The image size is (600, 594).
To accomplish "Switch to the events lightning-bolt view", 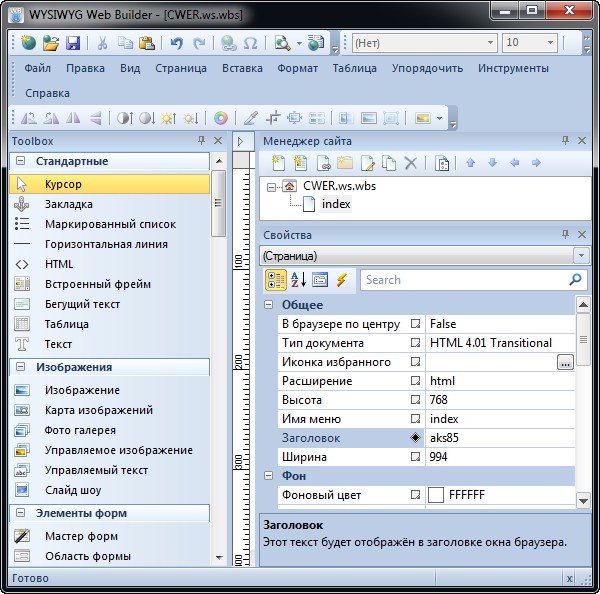I will 341,280.
